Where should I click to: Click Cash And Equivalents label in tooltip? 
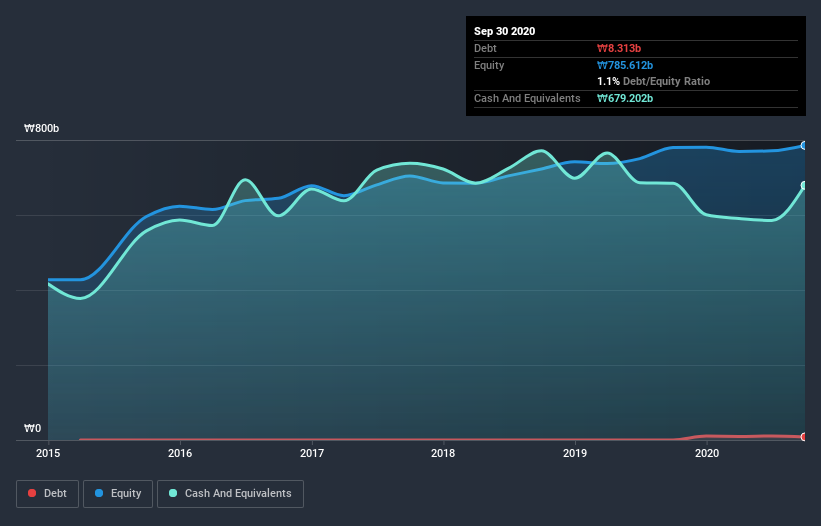click(527, 98)
